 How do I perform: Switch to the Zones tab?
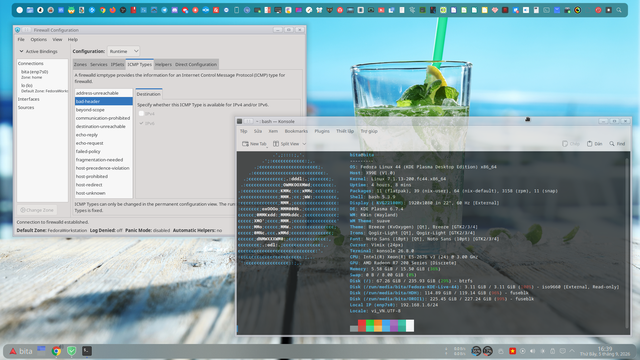(80, 64)
